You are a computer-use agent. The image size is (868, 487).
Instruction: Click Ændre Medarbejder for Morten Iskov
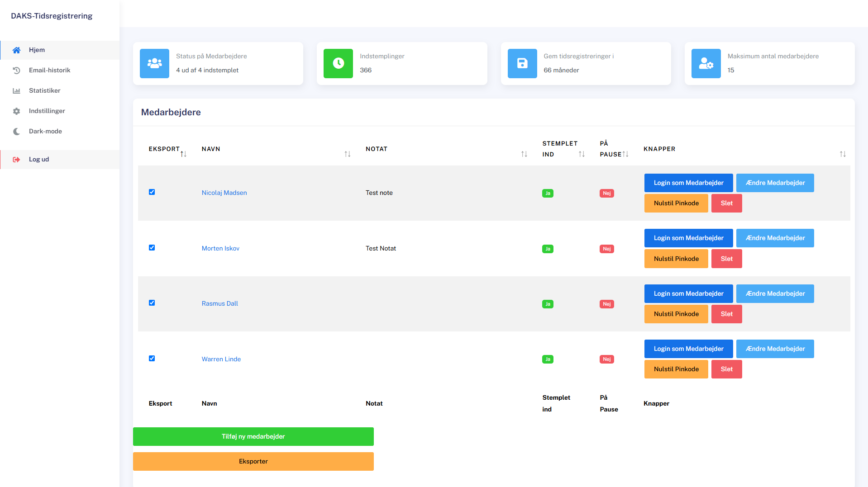tap(775, 238)
